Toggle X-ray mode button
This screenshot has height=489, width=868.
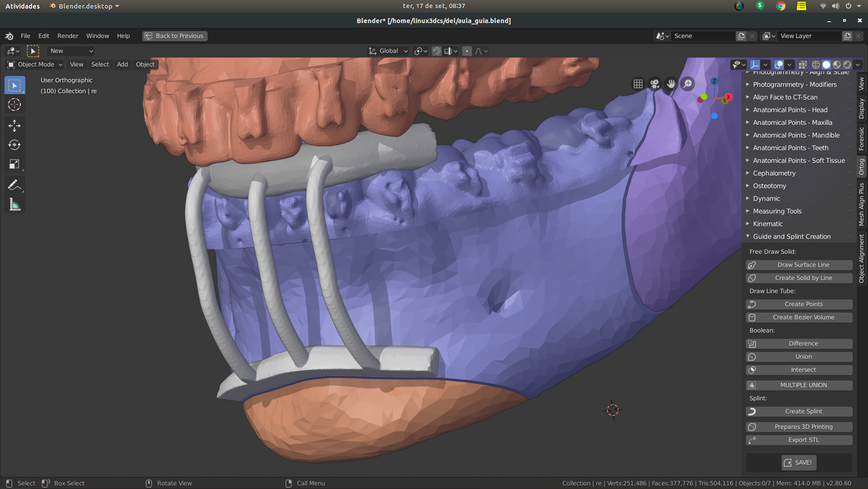(x=802, y=65)
